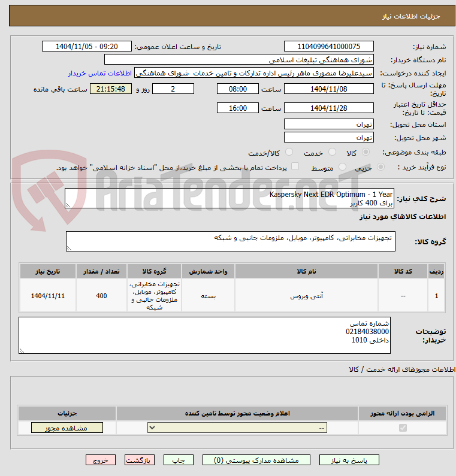This screenshot has height=476, width=456.
Task: Click the 'گروه کالا' column header
Action: pyautogui.click(x=155, y=271)
